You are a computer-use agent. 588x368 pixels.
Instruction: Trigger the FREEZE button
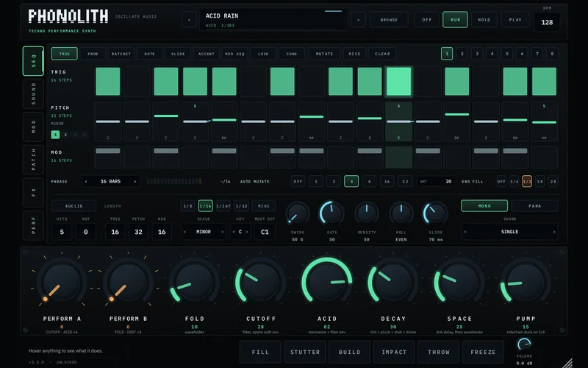coord(483,353)
